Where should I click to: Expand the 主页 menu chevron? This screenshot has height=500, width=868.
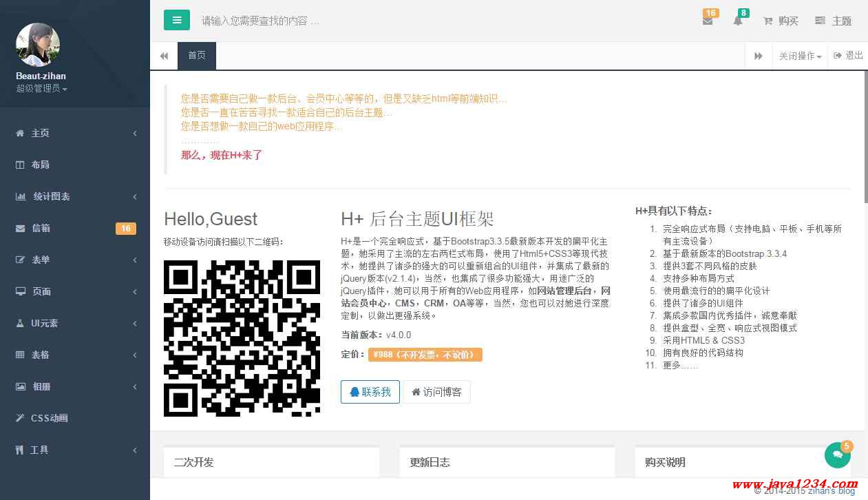[135, 133]
